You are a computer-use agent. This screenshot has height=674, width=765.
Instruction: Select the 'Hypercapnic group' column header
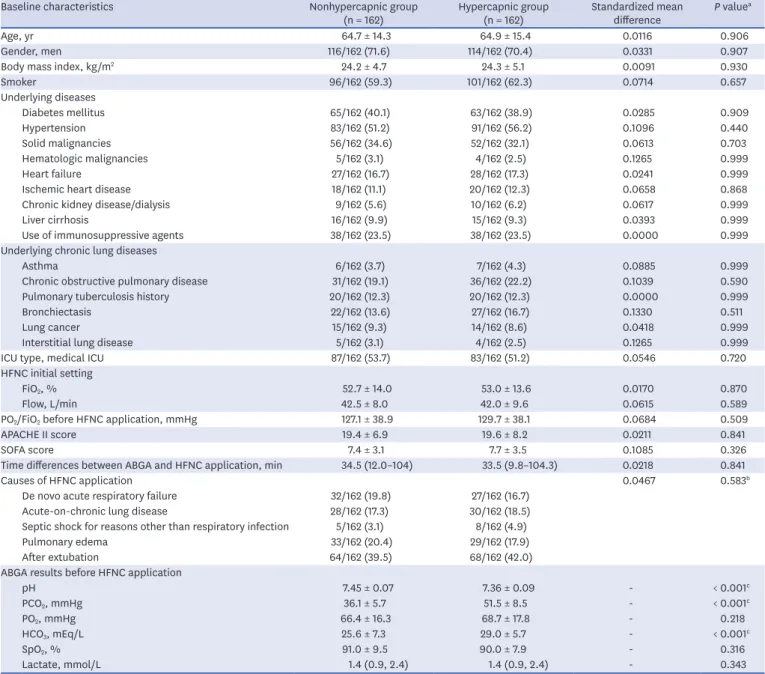pos(503,14)
